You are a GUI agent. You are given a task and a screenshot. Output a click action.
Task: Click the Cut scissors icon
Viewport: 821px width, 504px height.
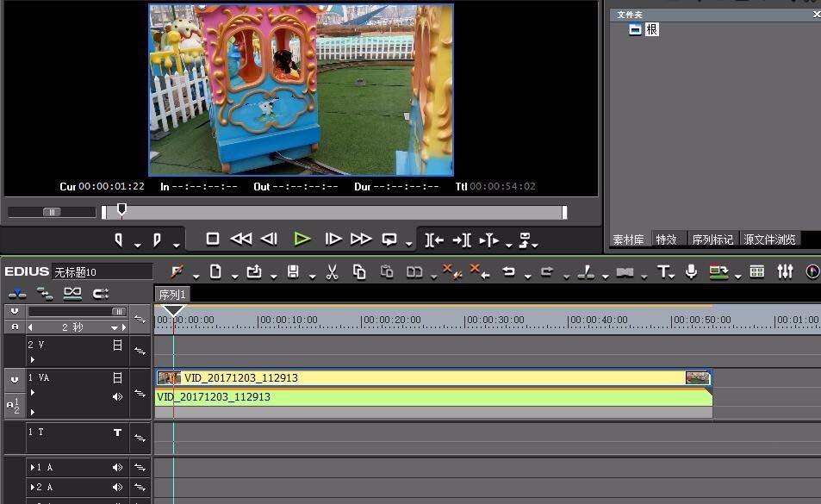click(332, 271)
